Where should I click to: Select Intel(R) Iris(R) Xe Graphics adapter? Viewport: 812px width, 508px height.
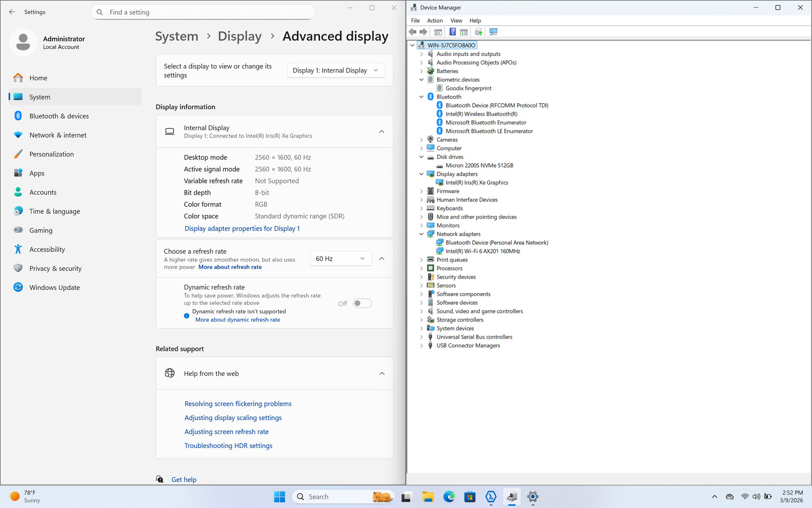pos(477,183)
